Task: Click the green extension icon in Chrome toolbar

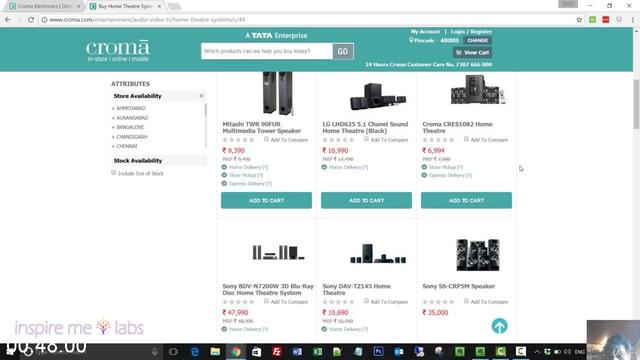Action: coord(592,20)
